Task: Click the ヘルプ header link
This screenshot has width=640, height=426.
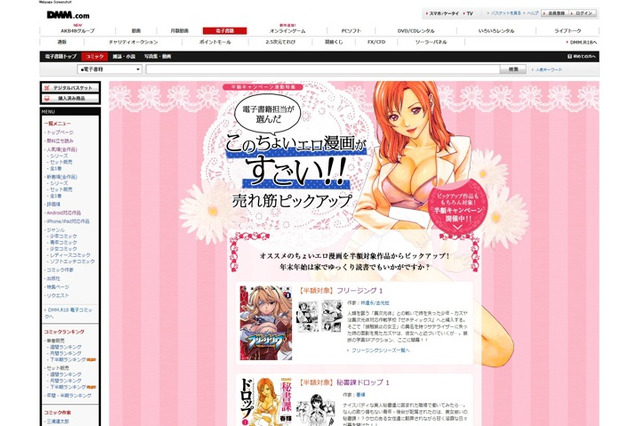Action: tap(532, 13)
